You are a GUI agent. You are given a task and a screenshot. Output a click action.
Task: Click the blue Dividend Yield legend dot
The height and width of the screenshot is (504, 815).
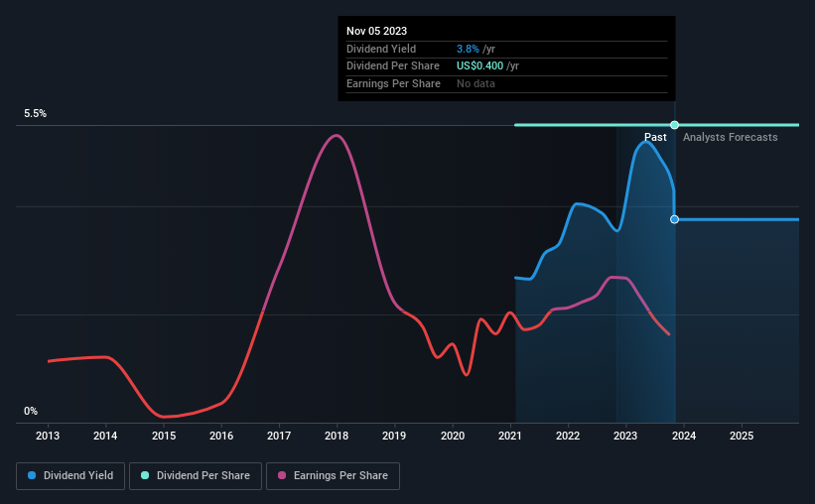[32, 475]
